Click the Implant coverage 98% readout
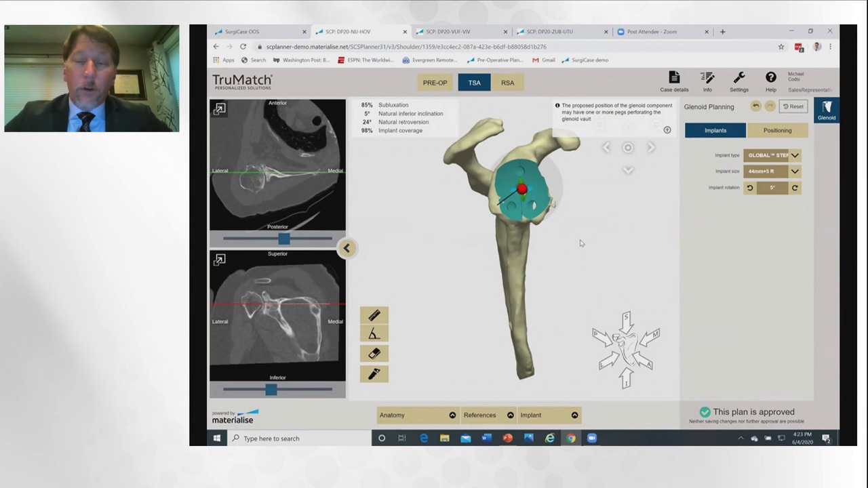This screenshot has width=868, height=488. click(x=391, y=131)
